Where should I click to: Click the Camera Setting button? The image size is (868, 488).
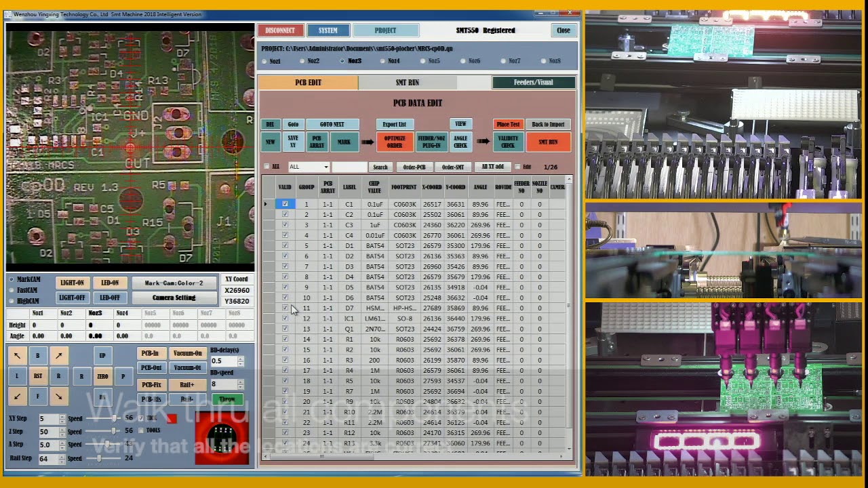pos(174,298)
